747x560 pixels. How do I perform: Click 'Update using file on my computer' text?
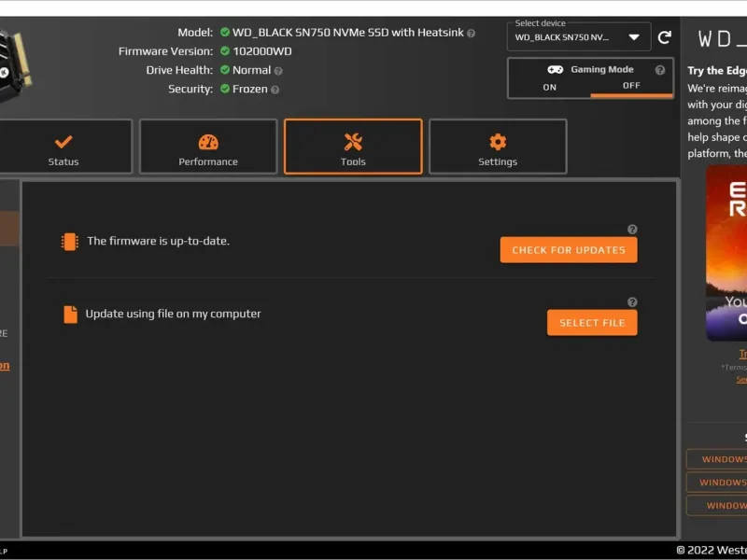[174, 314]
